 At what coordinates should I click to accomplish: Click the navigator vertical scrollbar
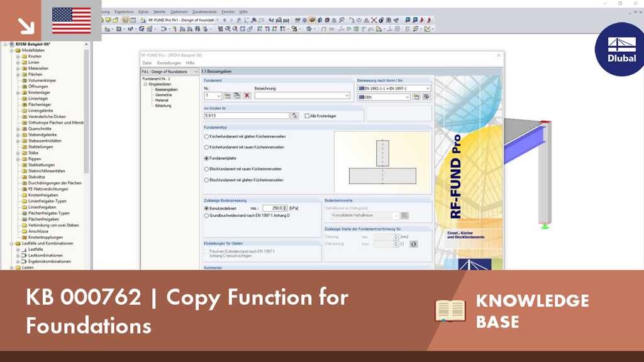tap(86, 111)
